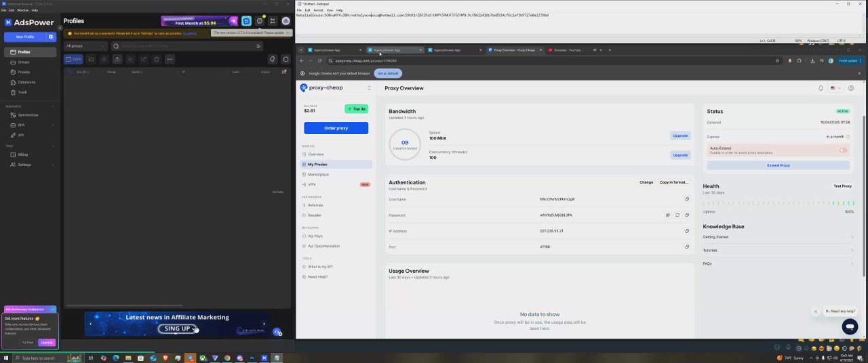Click Set as default Chrome button
The height and width of the screenshot is (363, 868).
click(388, 73)
